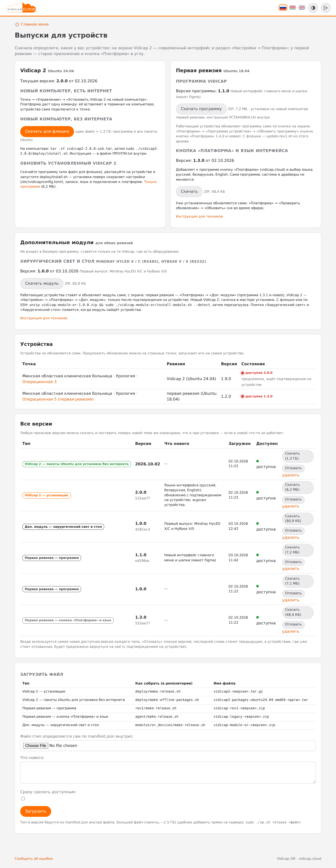Click the Скачать модуль button

click(x=42, y=283)
